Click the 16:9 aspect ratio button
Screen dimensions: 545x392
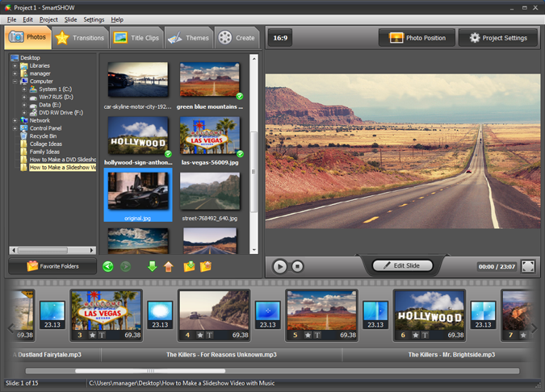[280, 38]
